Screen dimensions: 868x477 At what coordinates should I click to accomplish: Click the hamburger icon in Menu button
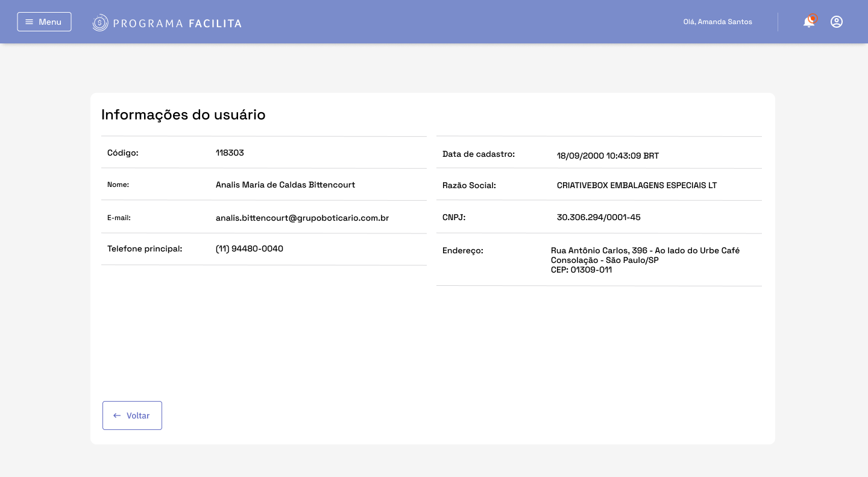[29, 22]
